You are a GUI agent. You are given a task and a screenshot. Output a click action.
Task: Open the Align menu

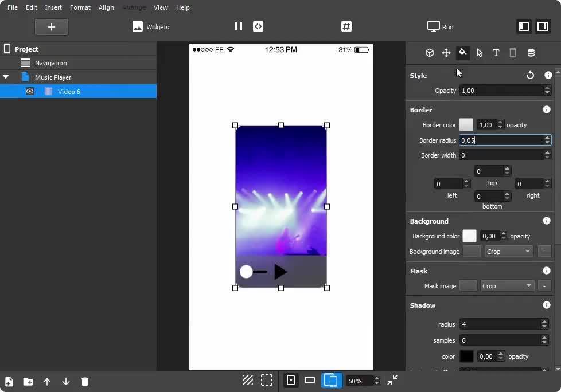[x=106, y=7]
